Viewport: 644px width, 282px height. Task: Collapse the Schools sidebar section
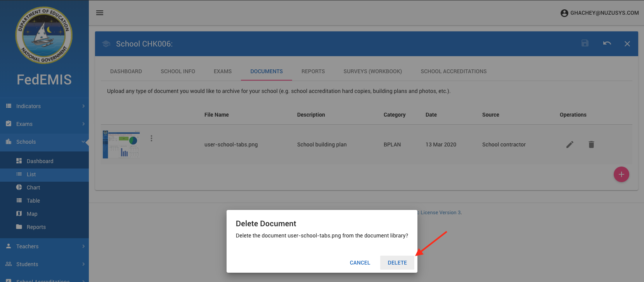44,142
